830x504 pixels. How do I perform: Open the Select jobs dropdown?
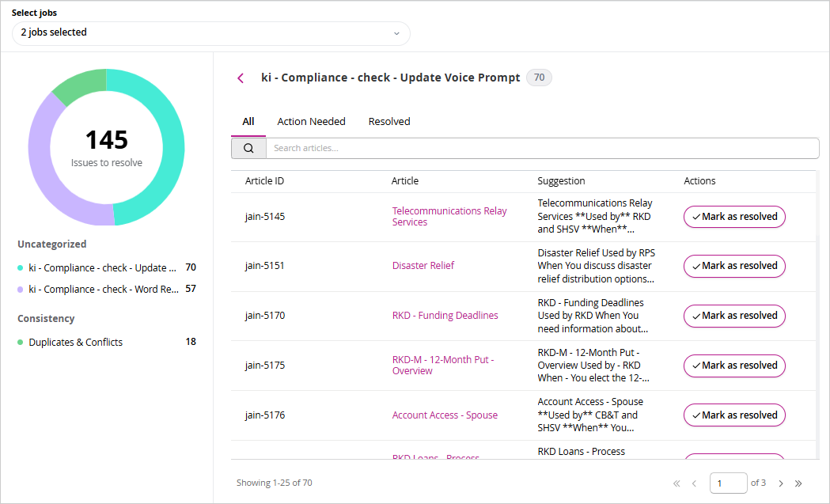point(210,32)
